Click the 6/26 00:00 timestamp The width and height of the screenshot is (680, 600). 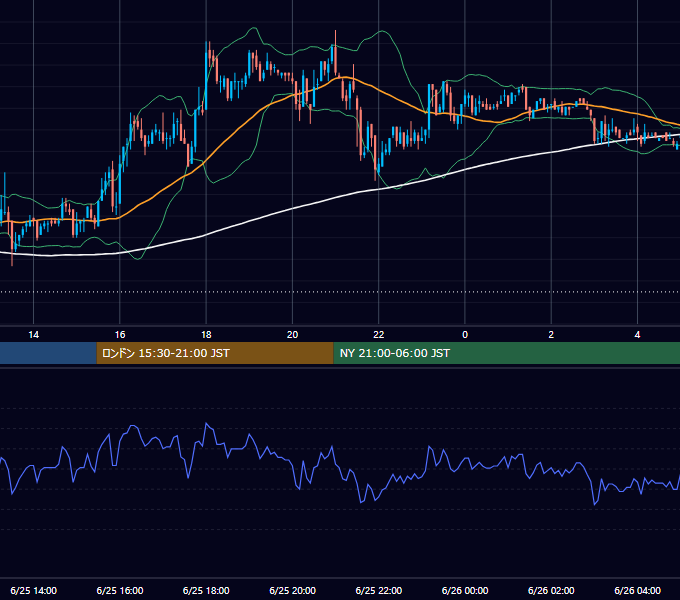pos(465,590)
